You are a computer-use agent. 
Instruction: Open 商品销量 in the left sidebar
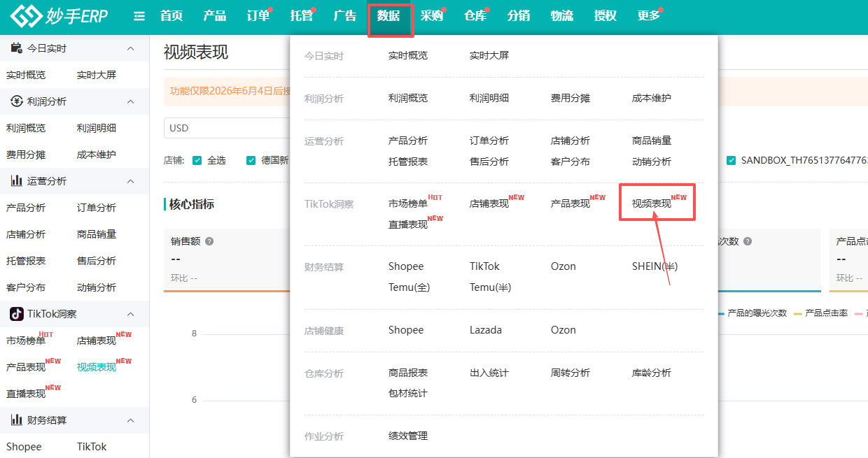click(x=97, y=234)
